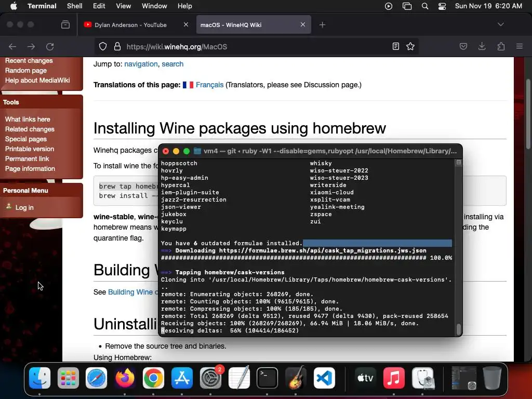
Task: Open Firefox downloads panel
Action: coord(482,46)
